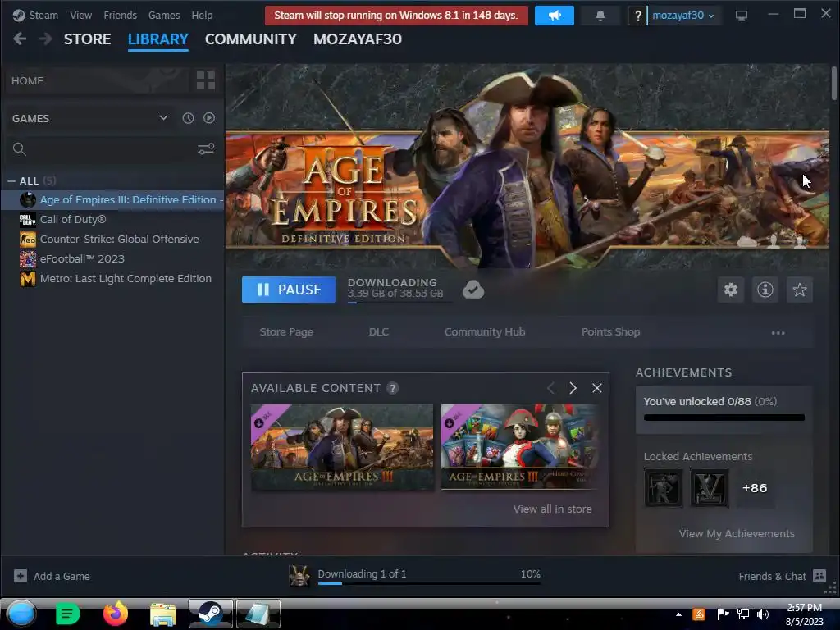
Task: Click the cloud sync status icon
Action: [x=473, y=290]
